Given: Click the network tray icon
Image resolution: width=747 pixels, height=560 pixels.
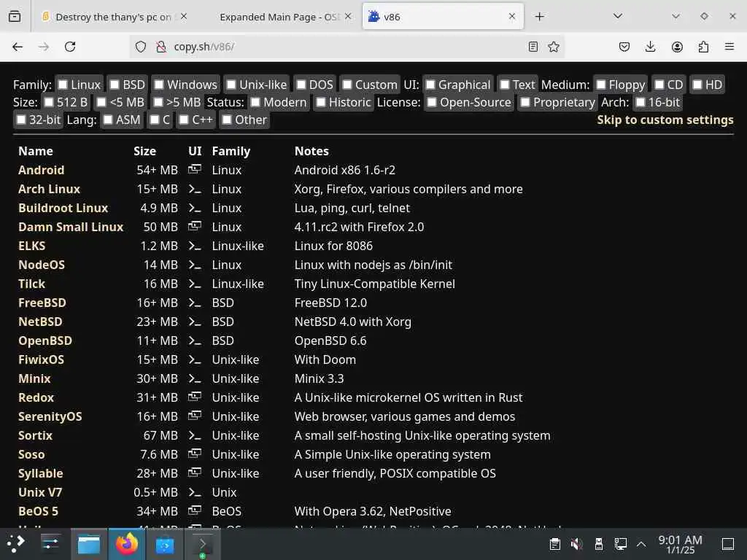Looking at the screenshot, I should click(x=621, y=544).
